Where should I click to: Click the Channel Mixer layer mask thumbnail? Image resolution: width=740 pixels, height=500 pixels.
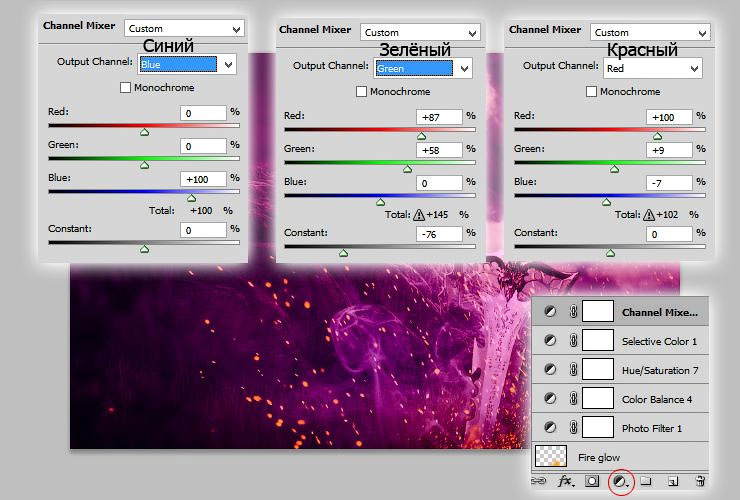click(x=598, y=312)
